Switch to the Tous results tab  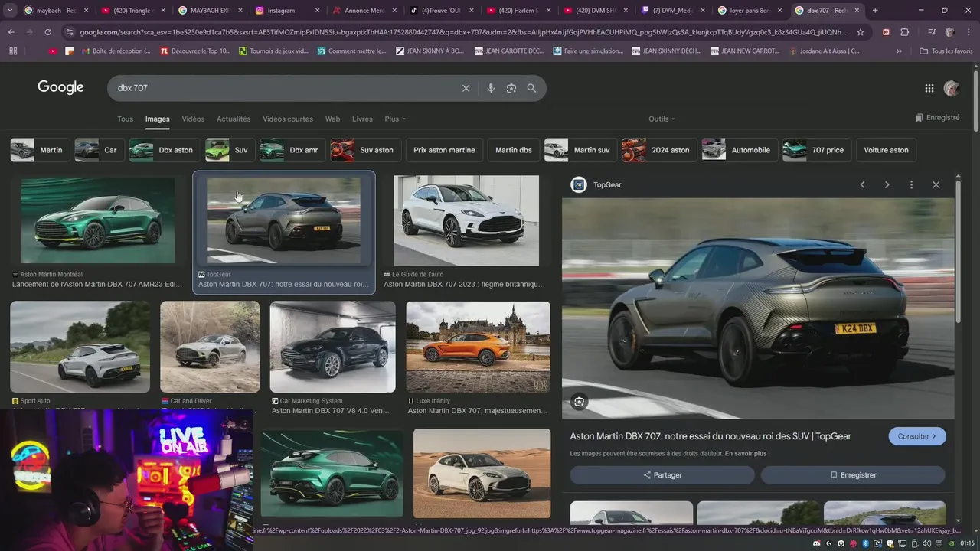pyautogui.click(x=125, y=119)
